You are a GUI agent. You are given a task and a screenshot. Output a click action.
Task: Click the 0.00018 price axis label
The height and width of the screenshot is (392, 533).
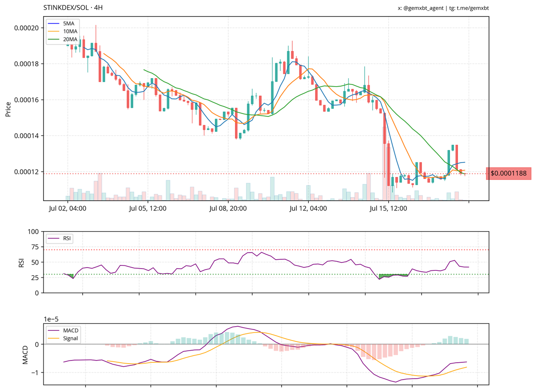pos(27,64)
